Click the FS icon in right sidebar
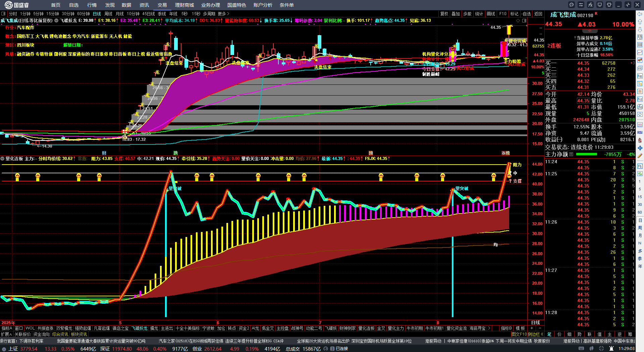This screenshot has height=352, width=644. (640, 166)
